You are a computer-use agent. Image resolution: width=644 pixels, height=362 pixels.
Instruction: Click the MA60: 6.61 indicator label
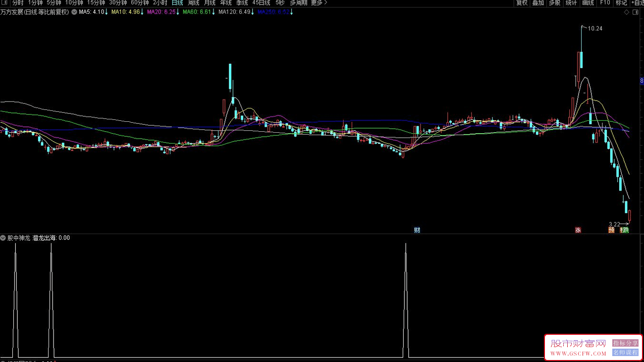click(197, 12)
